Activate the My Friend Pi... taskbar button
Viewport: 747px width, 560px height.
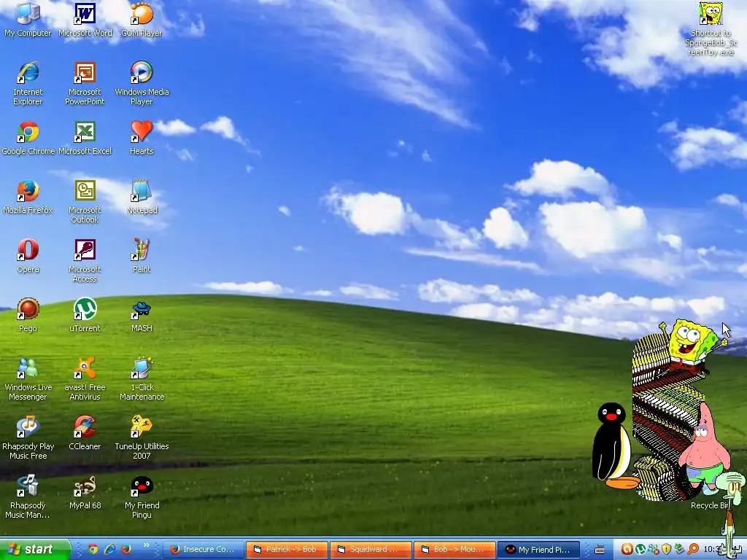[539, 550]
